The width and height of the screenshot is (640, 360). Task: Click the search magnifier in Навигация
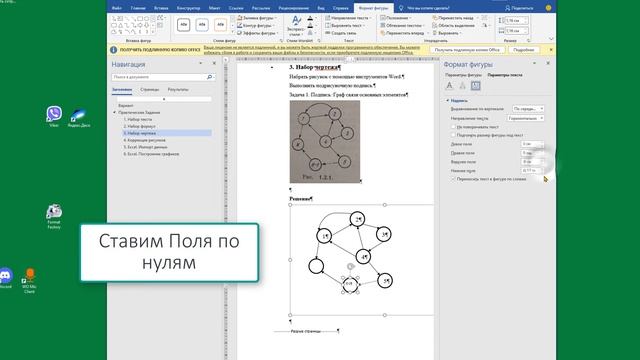(209, 77)
